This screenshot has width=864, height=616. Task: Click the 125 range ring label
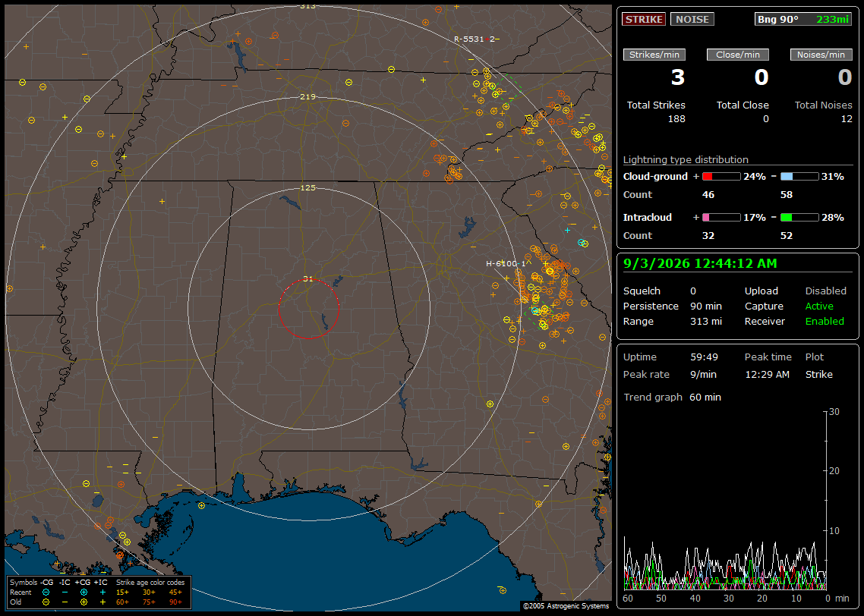pyautogui.click(x=308, y=187)
